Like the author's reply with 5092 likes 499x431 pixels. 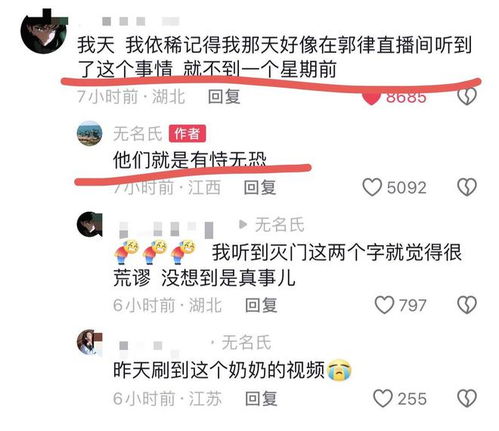(x=372, y=187)
